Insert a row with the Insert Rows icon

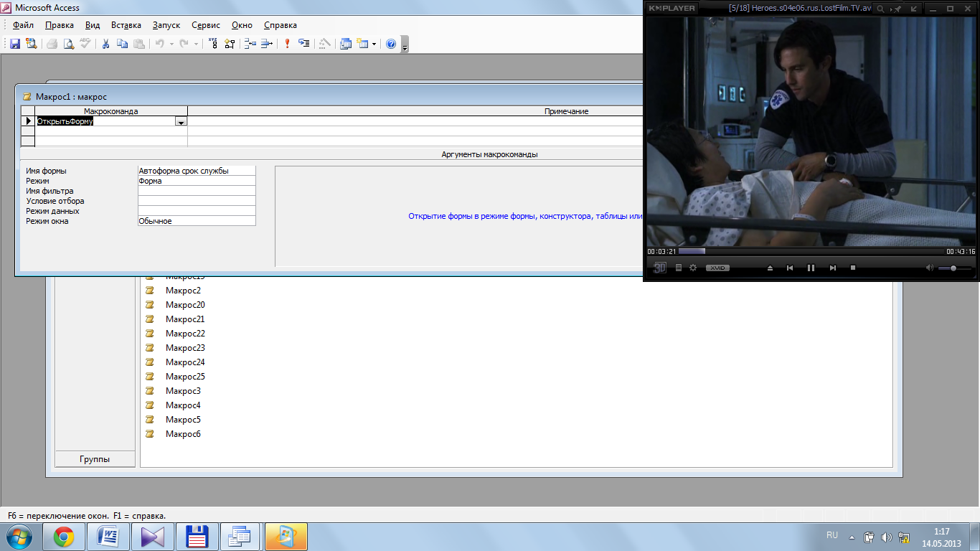point(250,44)
